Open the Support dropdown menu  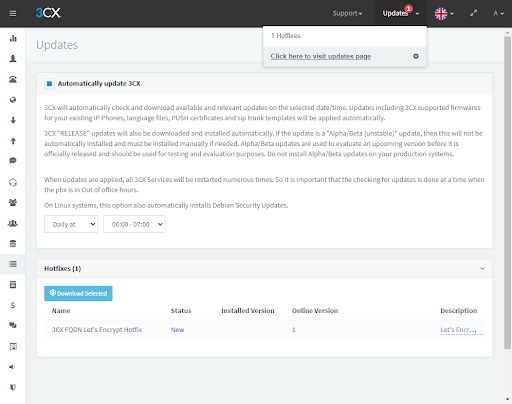coord(347,13)
